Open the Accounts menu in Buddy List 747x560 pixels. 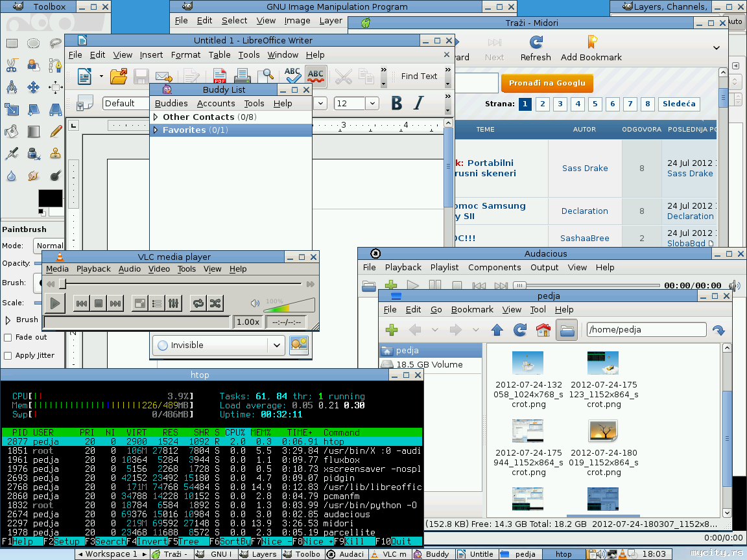coord(216,104)
